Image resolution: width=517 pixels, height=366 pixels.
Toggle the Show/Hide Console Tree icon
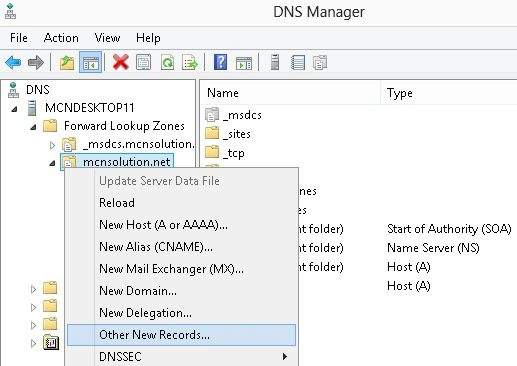click(x=90, y=62)
